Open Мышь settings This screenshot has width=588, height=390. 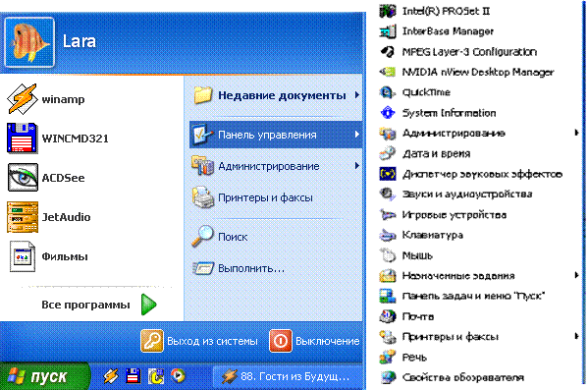(x=406, y=255)
